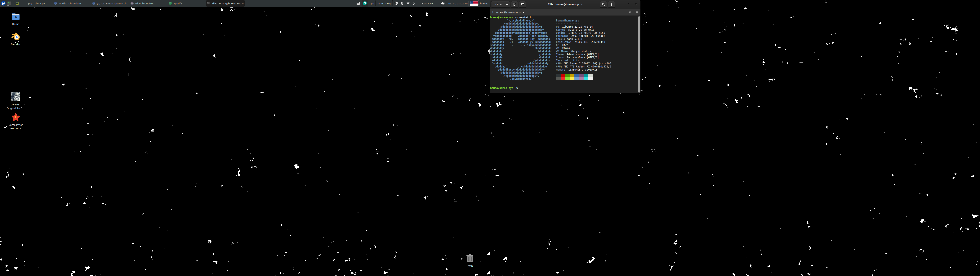Click the Tilix window maximize button
This screenshot has height=276, width=980.
point(628,5)
